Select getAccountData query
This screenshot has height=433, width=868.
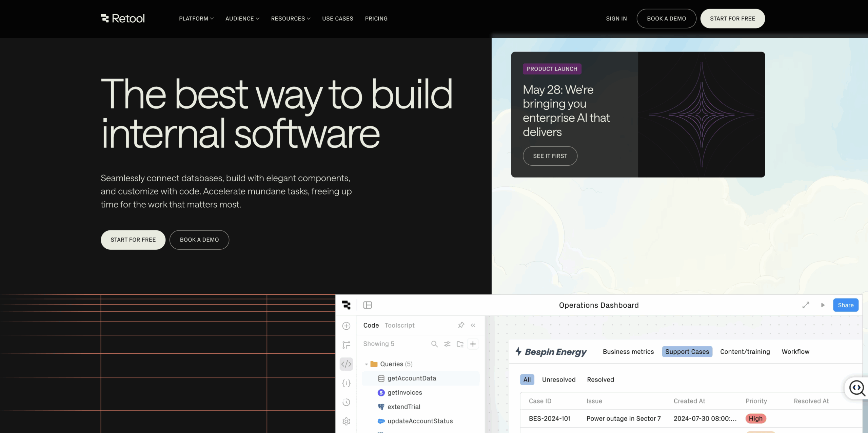tap(421, 378)
